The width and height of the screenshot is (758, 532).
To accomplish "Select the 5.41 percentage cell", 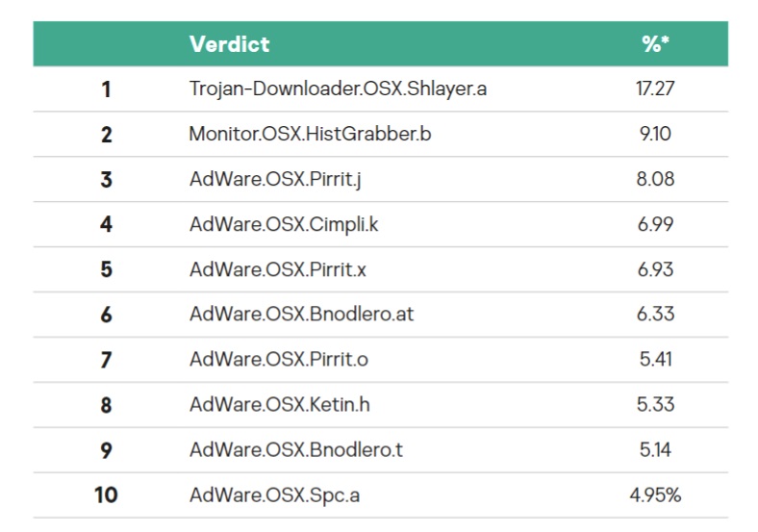I will (x=655, y=360).
